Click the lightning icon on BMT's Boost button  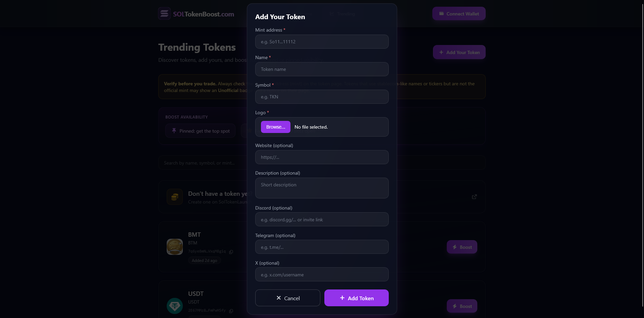click(455, 247)
